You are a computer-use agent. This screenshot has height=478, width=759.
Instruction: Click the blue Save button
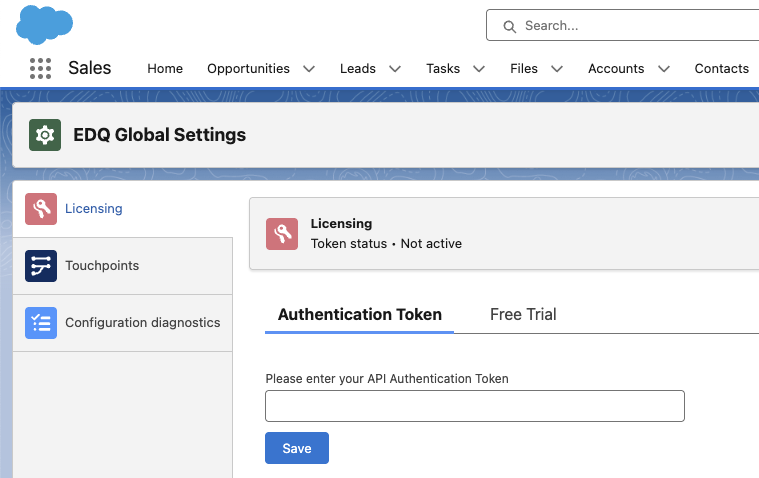click(297, 448)
